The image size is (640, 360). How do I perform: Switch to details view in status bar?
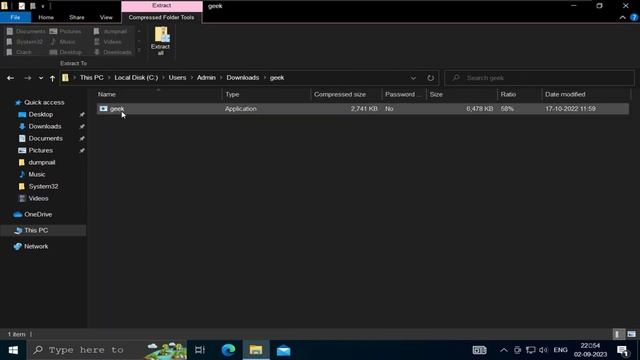coord(618,334)
